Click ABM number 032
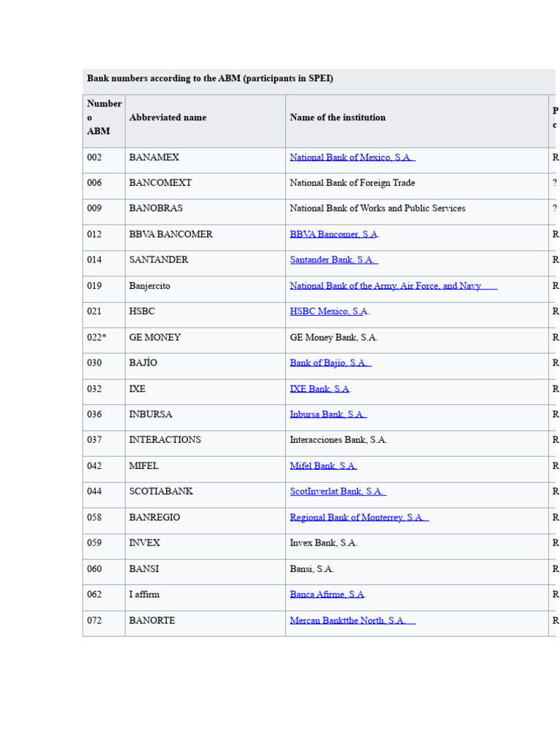Image resolution: width=560 pixels, height=747 pixels. (x=94, y=389)
